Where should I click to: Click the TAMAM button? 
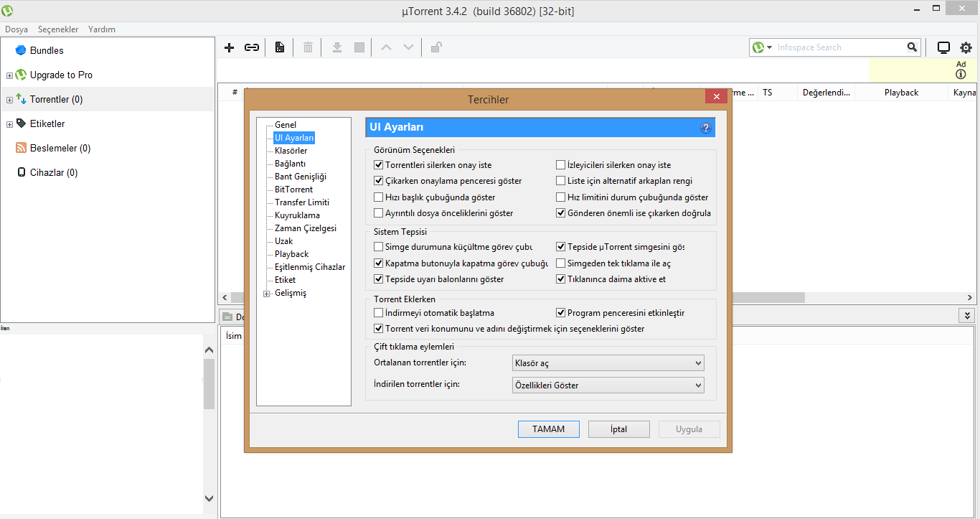(x=548, y=429)
